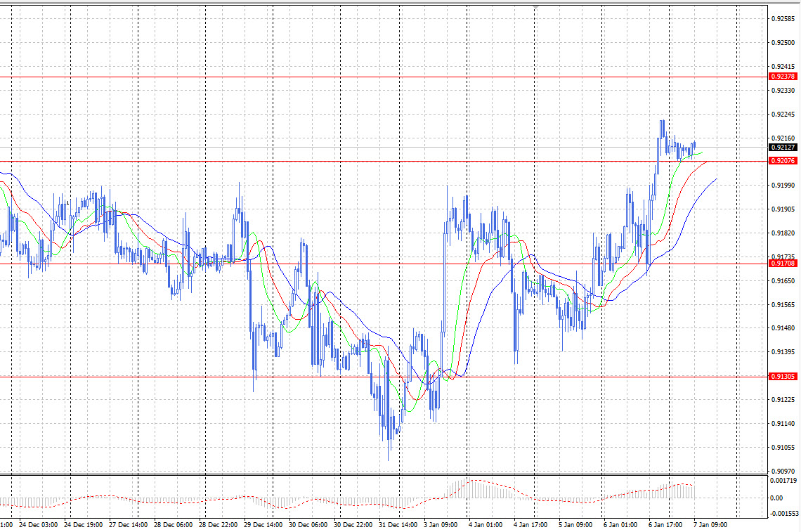This screenshot has width=801, height=532.
Task: Click the 0.92245 value on the price scale
Action: pos(783,114)
